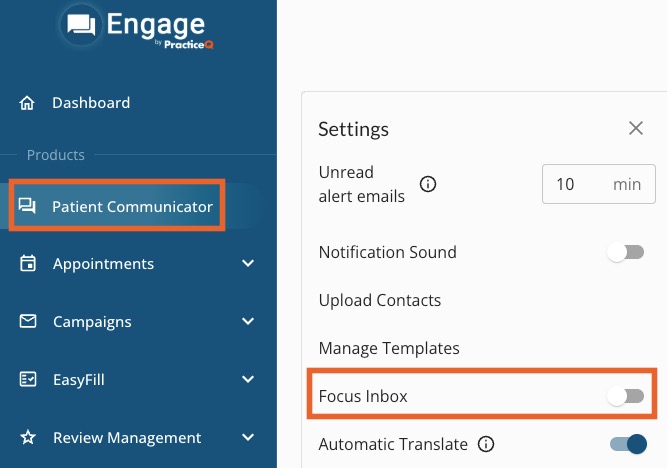This screenshot has width=667, height=468.
Task: Click the EasyFill form icon
Action: tap(28, 379)
